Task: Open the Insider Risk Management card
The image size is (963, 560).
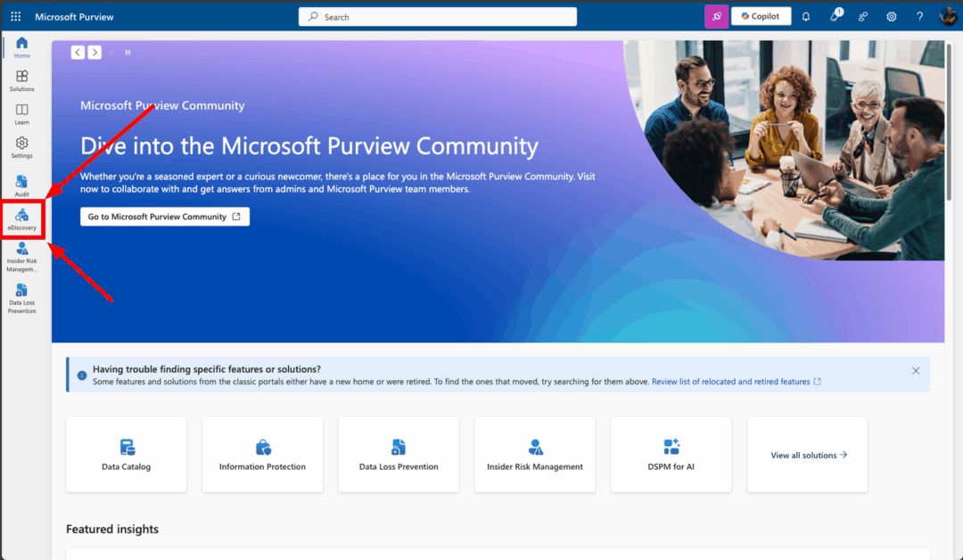Action: click(x=535, y=455)
